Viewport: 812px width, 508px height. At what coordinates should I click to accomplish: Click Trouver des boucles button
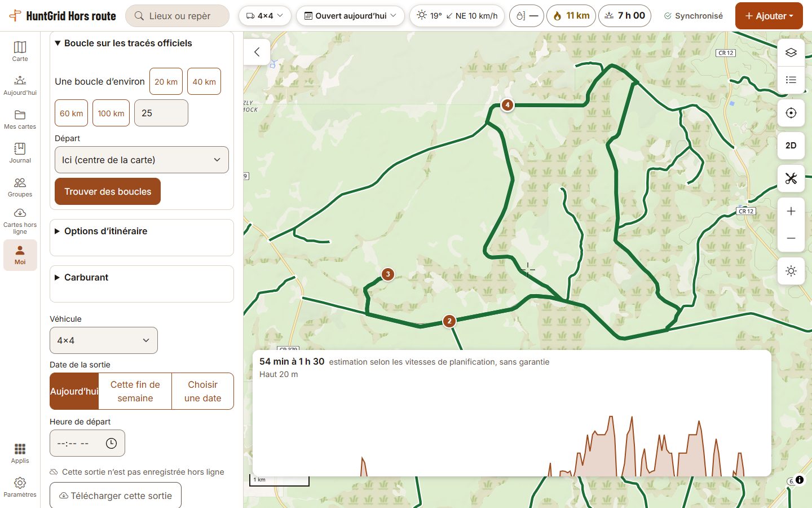click(108, 191)
